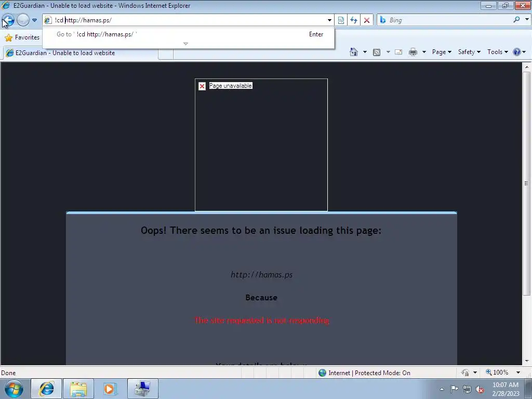Open the Print options dropdown arrow
The height and width of the screenshot is (399, 532).
tap(424, 52)
